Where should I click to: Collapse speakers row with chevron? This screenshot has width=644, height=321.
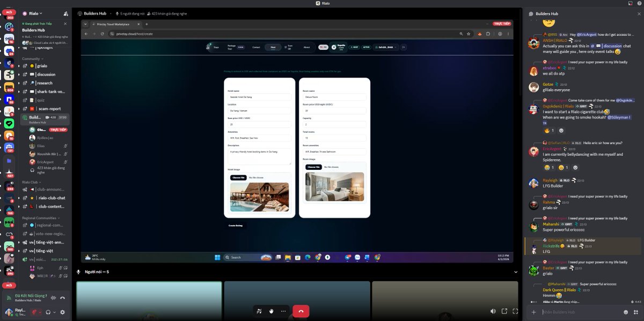click(x=516, y=272)
